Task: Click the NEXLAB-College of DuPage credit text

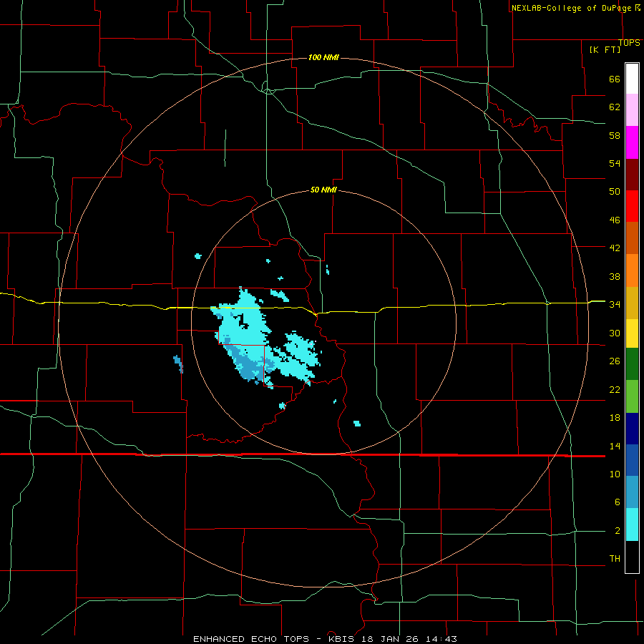Action: coord(572,8)
